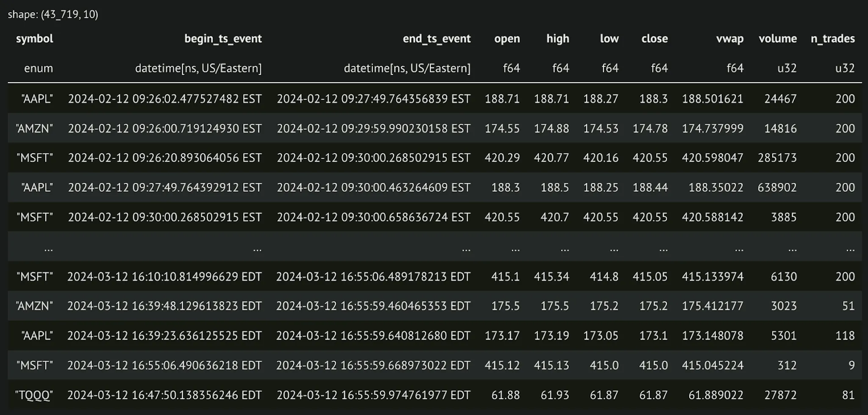The width and height of the screenshot is (868, 415).
Task: Click the shape (43_719, 10) text
Action: [x=53, y=14]
